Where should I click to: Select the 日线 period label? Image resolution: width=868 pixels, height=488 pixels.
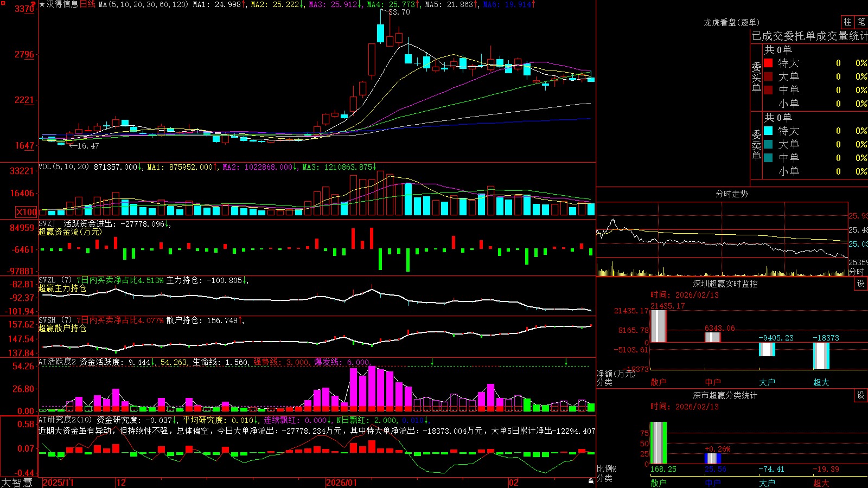[x=88, y=4]
